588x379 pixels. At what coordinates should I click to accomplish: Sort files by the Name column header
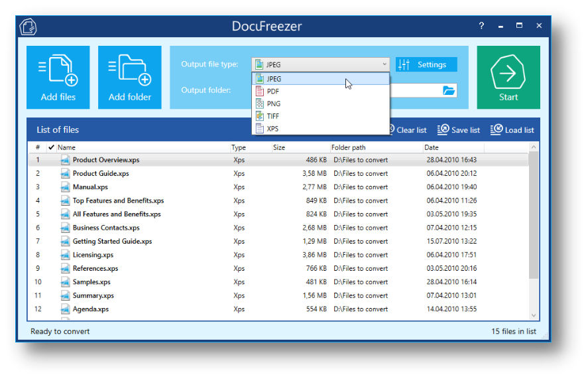(x=66, y=147)
